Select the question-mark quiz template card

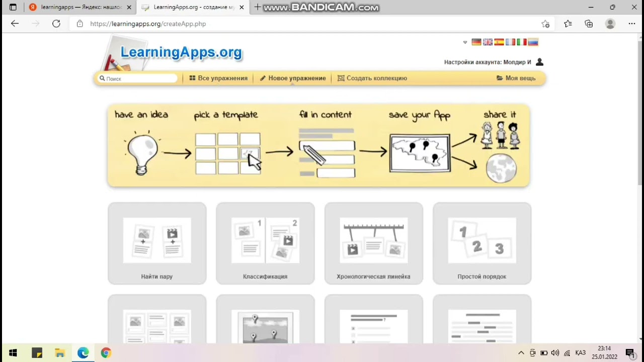point(374,320)
